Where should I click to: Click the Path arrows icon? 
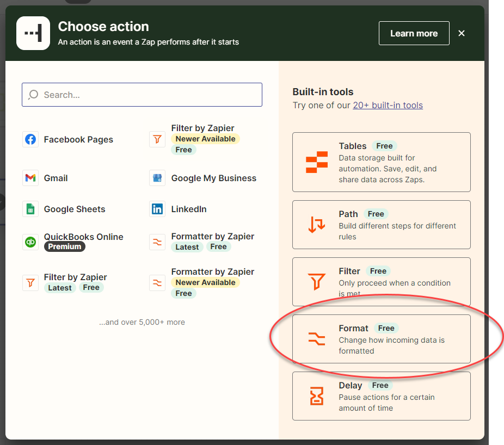[x=317, y=224]
